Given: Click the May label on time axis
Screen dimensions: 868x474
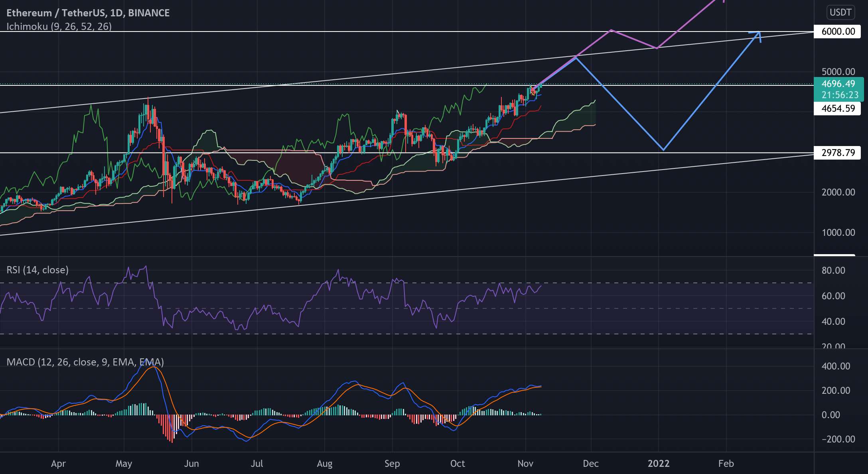Looking at the screenshot, I should (x=124, y=464).
